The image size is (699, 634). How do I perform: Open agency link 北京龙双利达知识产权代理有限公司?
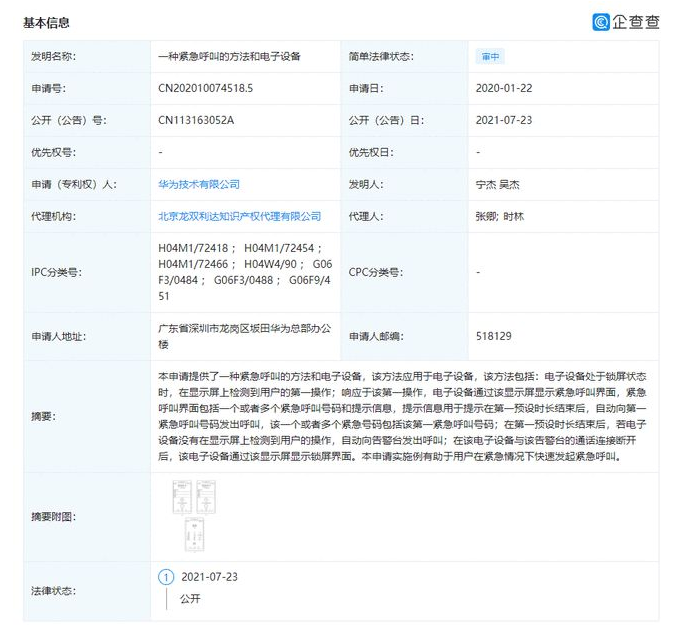tap(240, 216)
